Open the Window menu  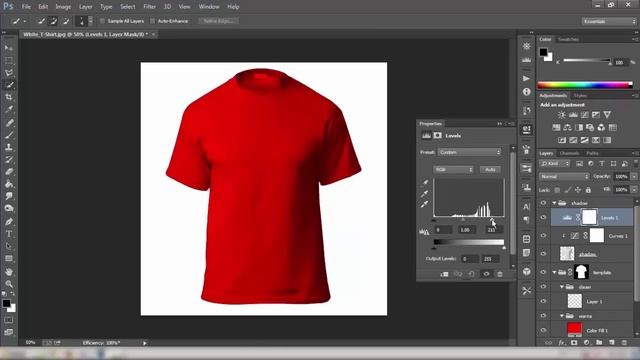tap(209, 7)
